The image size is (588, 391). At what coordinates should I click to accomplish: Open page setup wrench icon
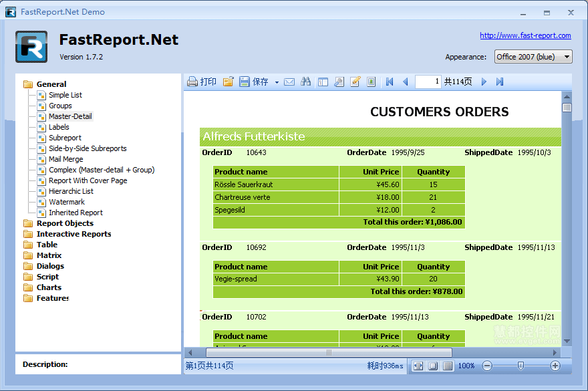pyautogui.click(x=339, y=82)
